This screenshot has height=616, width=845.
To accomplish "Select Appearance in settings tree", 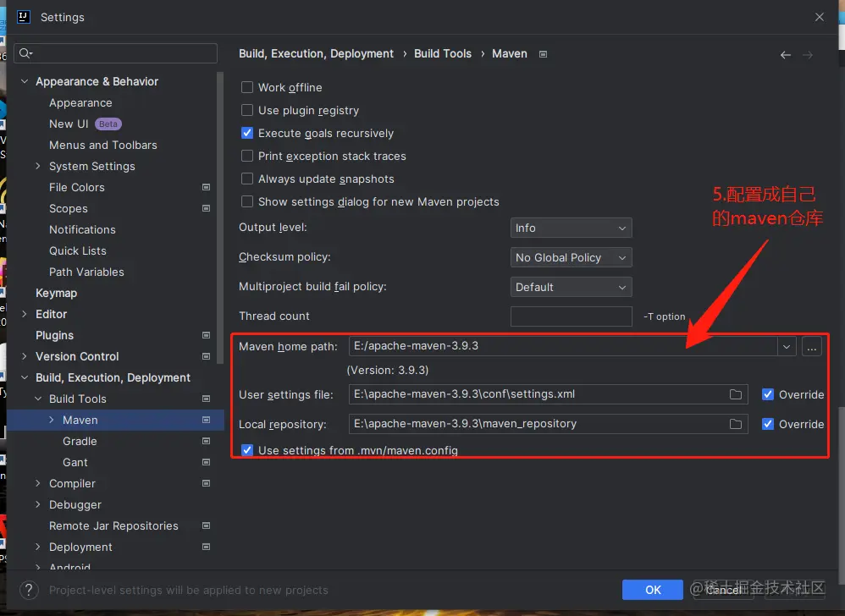I will click(x=80, y=103).
